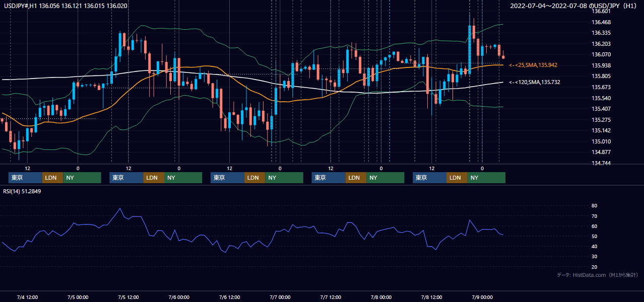Viewport: 644px width, 302px height.
Task: Click RSI scale value 40
Action: coord(595,246)
